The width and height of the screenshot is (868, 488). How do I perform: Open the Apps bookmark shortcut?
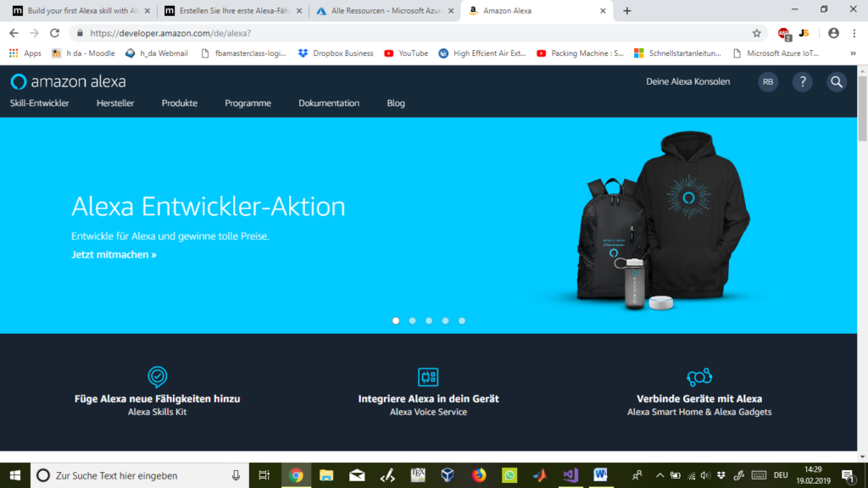tap(25, 53)
